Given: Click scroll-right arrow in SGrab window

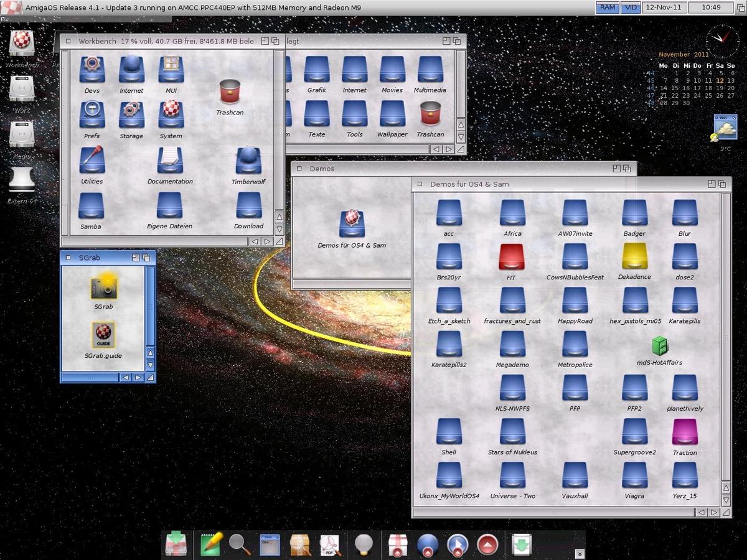Looking at the screenshot, I should point(138,377).
